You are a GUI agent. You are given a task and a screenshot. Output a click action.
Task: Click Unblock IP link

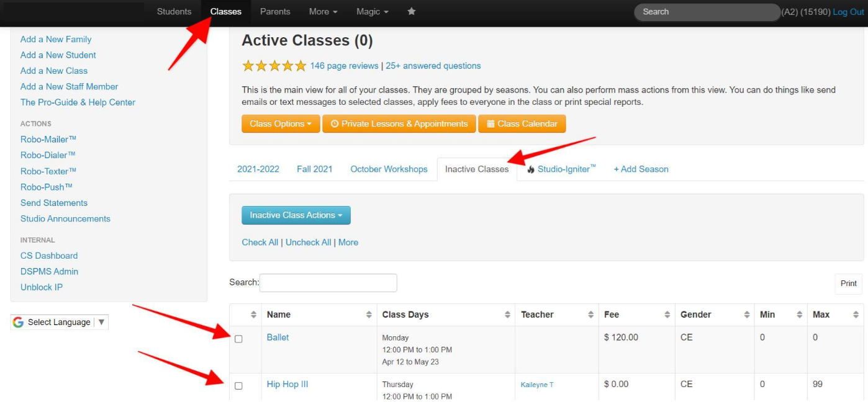point(42,287)
